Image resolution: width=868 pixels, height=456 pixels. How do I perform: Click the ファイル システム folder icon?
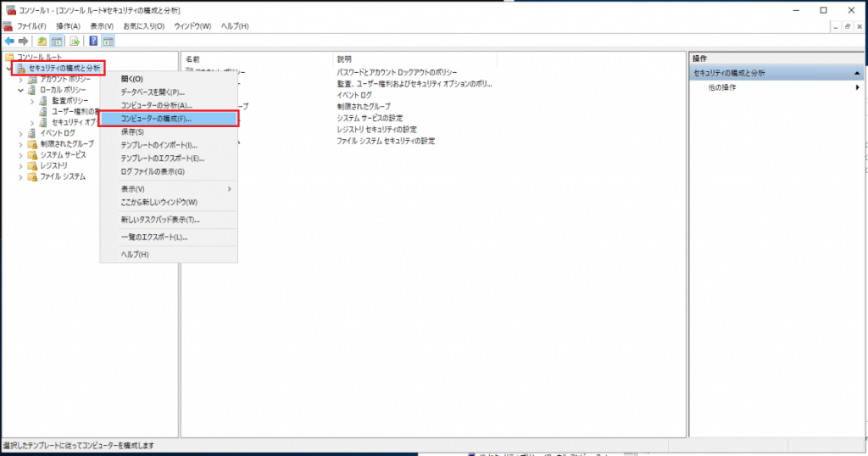click(32, 176)
